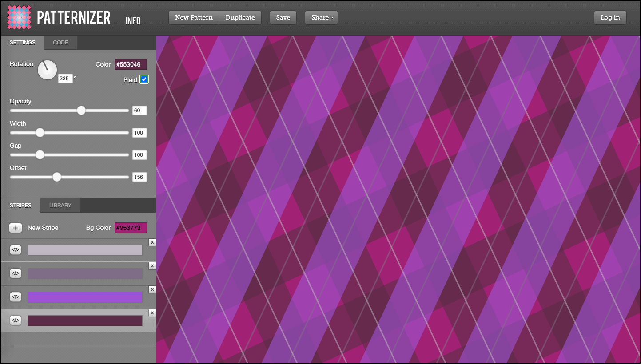Click the PATTERNIZER title text
Screen dimensions: 641x364
73,17
